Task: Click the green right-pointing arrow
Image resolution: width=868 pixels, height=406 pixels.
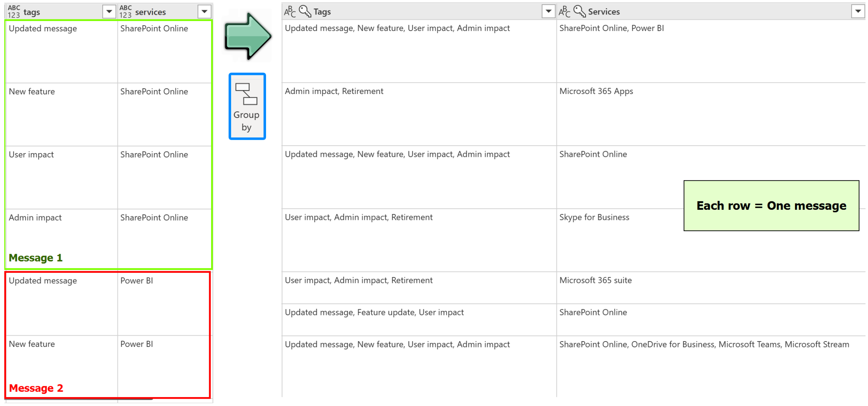Action: click(247, 36)
